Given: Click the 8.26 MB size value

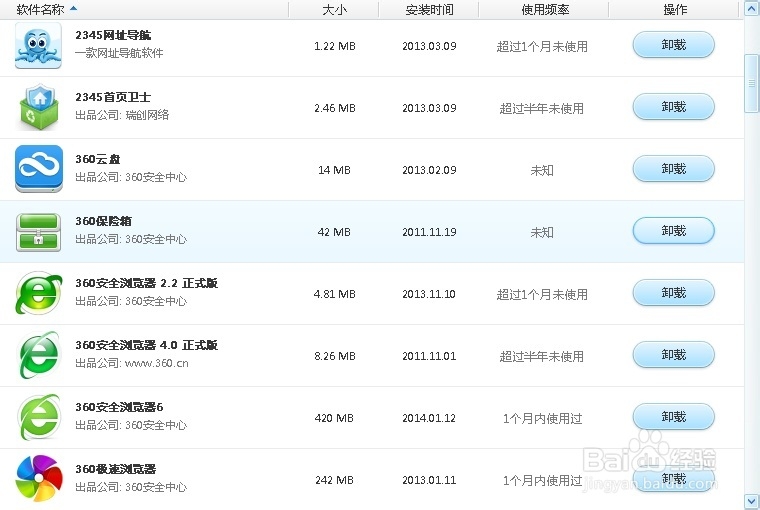Looking at the screenshot, I should tap(334, 356).
